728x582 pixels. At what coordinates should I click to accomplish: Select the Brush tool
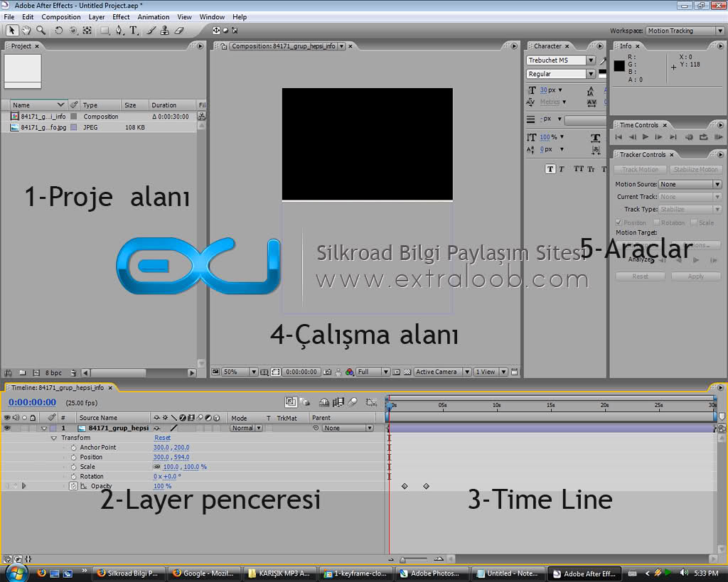(x=151, y=31)
